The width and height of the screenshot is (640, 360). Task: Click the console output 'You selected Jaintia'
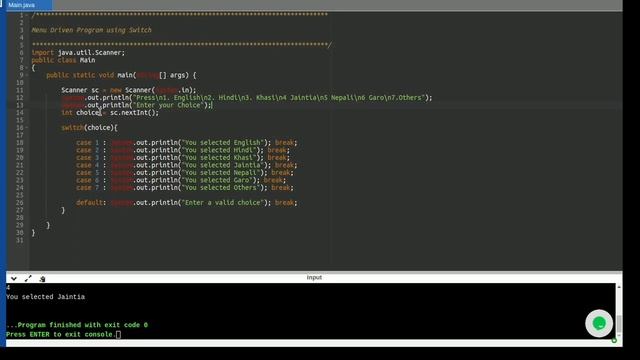tap(46, 297)
